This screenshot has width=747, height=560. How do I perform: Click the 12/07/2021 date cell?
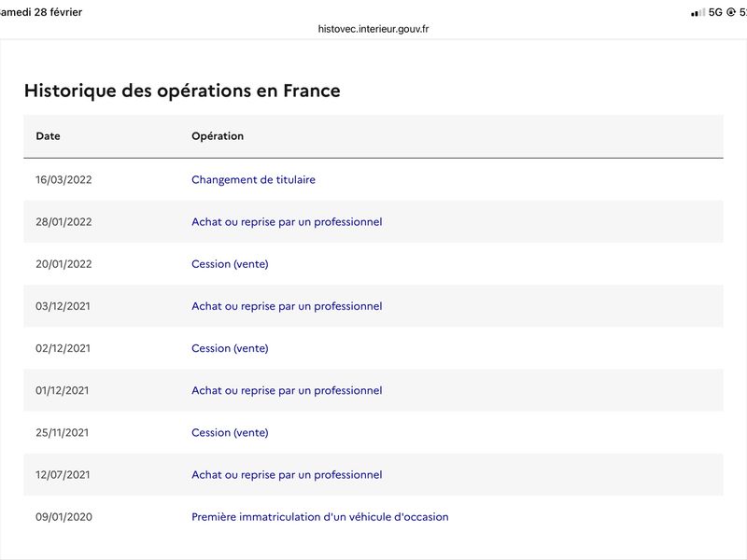coord(63,475)
